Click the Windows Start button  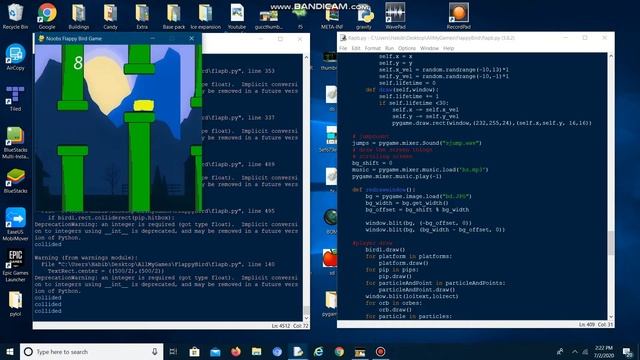click(x=10, y=351)
